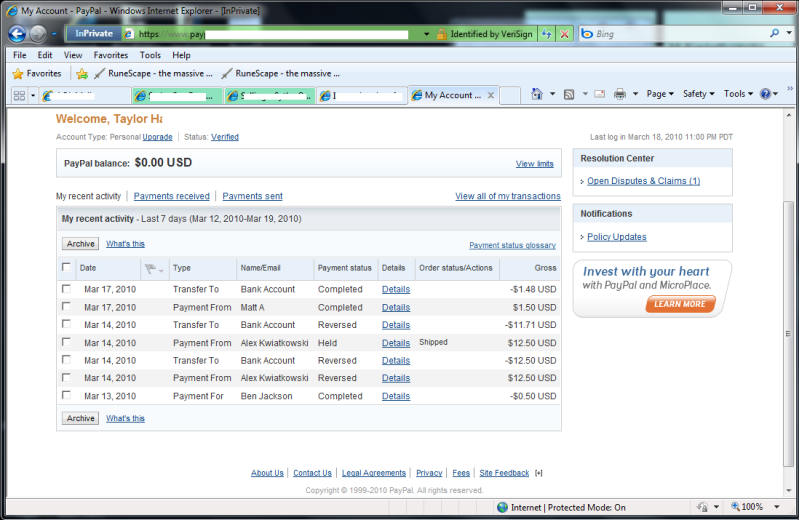The height and width of the screenshot is (520, 799).
Task: Open the Favorites menu
Action: 111,55
